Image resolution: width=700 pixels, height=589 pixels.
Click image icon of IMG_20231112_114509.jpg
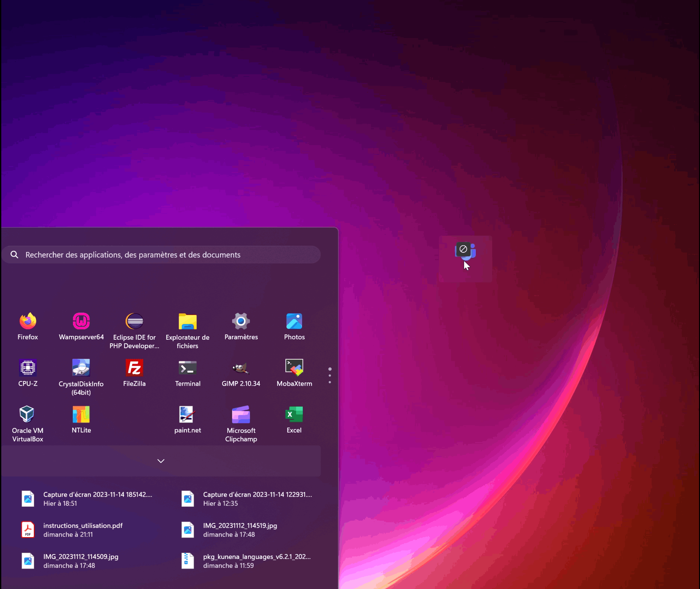(x=28, y=561)
